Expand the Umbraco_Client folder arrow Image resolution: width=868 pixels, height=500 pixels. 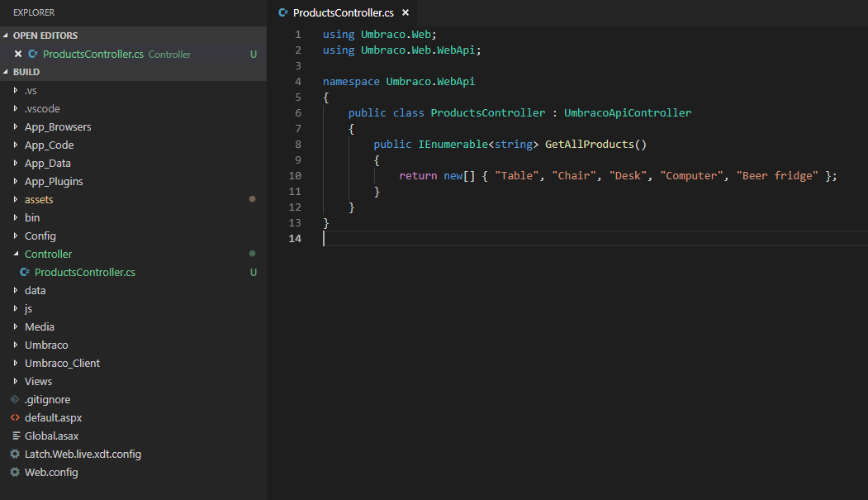tap(16, 363)
